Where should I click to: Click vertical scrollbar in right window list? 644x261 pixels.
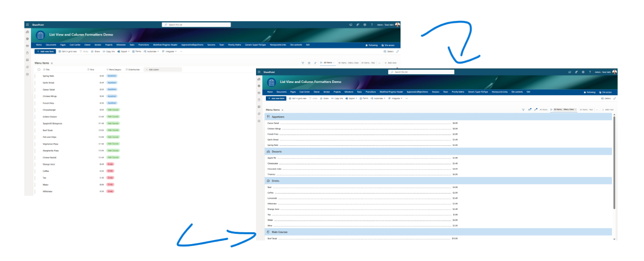614,162
